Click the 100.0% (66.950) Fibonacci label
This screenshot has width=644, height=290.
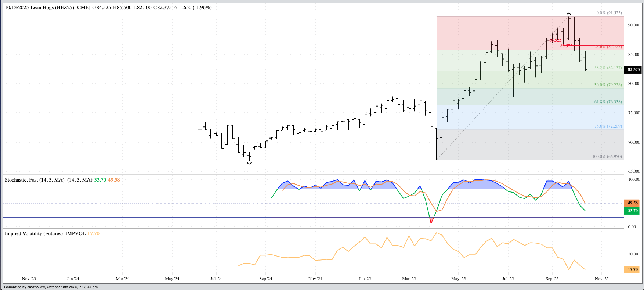607,157
